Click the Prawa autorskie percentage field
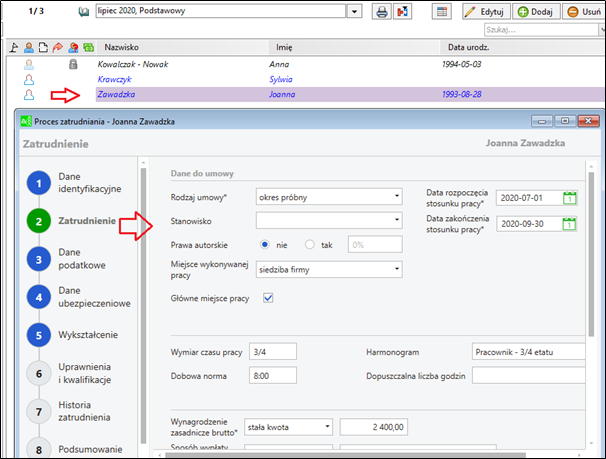The width and height of the screenshot is (606, 459). pos(375,244)
